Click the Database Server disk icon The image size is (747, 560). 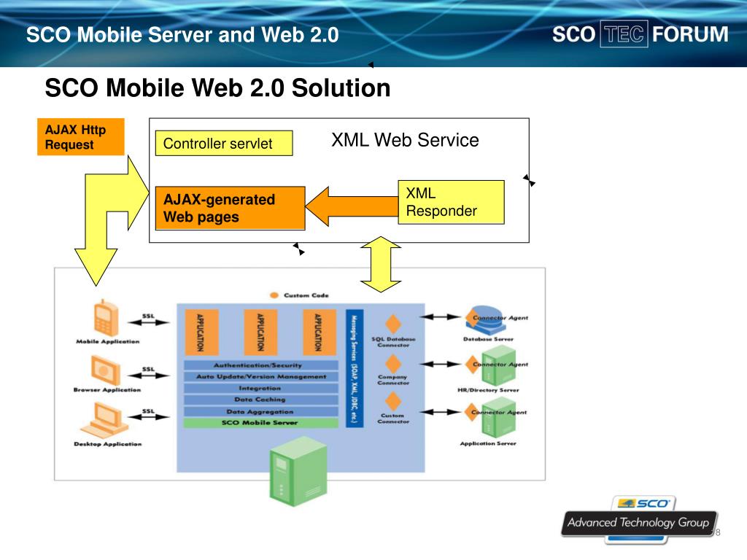click(487, 321)
